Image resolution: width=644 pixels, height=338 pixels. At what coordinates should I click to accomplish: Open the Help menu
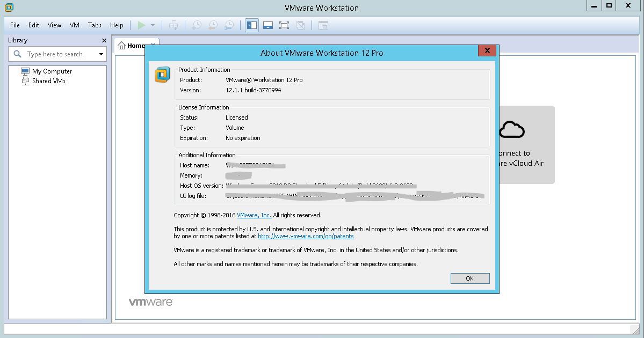(117, 25)
